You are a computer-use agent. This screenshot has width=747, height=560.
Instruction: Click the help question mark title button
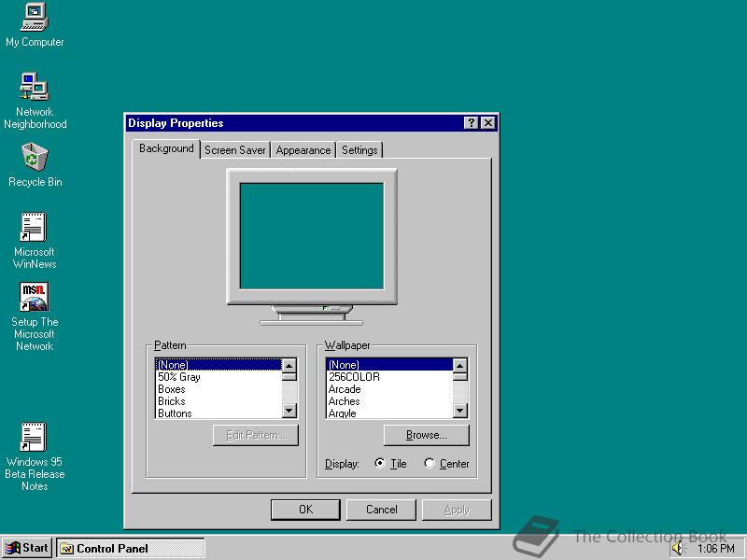pyautogui.click(x=471, y=123)
